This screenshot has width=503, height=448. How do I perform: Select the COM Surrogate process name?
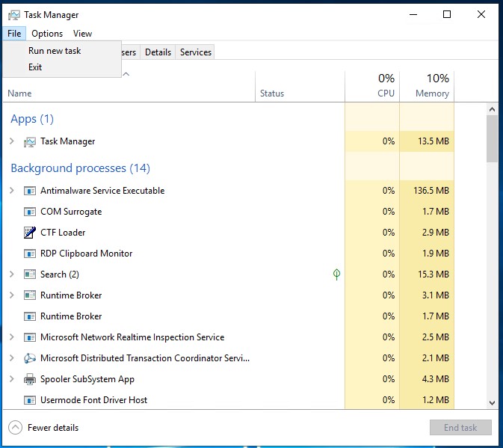click(x=71, y=212)
